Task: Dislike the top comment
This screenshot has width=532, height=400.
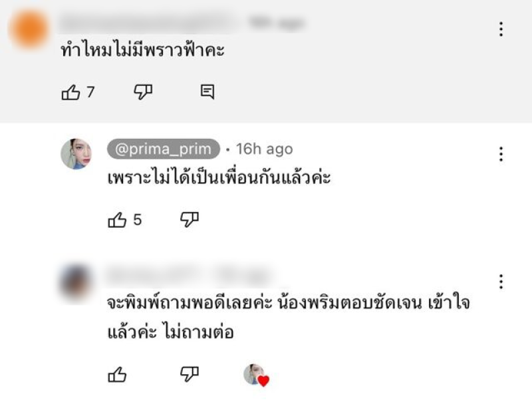Action: pos(143,92)
